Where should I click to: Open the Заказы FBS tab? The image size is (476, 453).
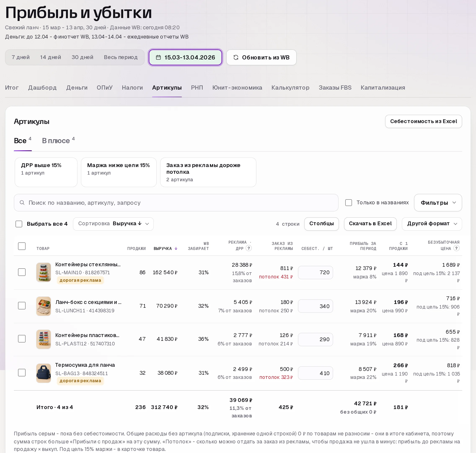335,88
